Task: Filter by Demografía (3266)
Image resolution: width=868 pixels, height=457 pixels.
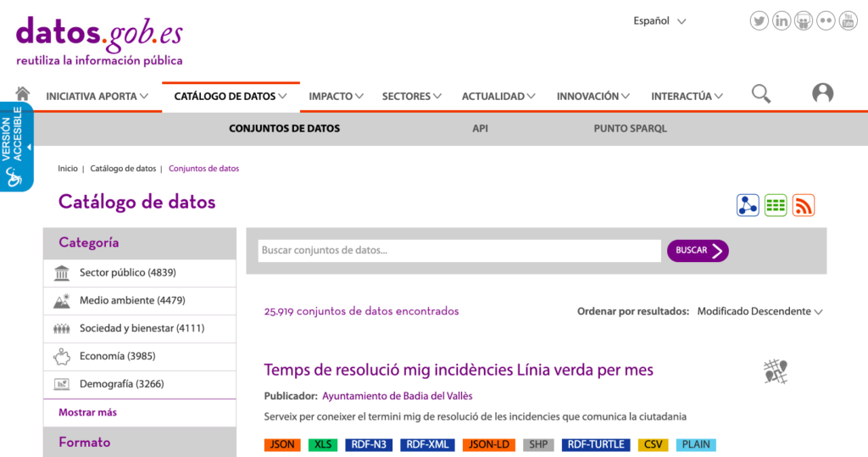Action: [122, 383]
